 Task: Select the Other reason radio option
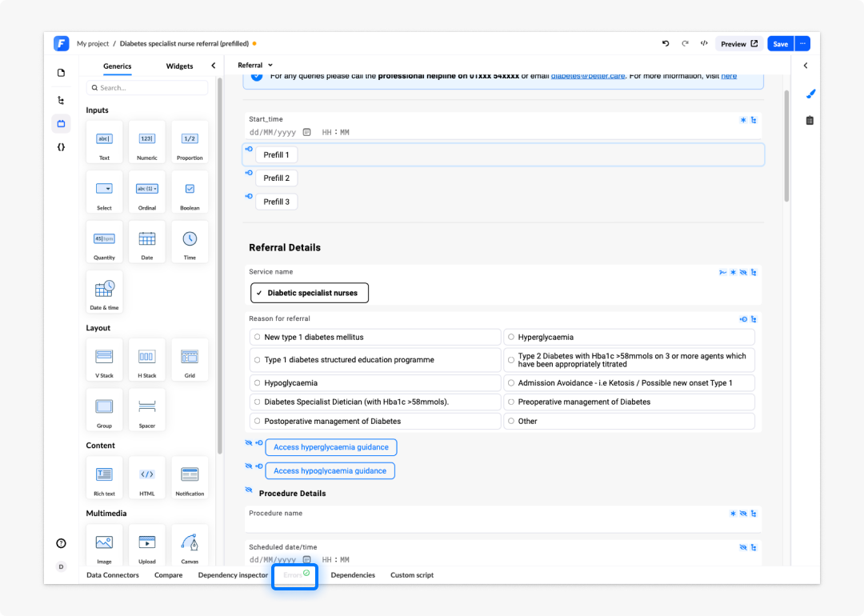click(630, 422)
